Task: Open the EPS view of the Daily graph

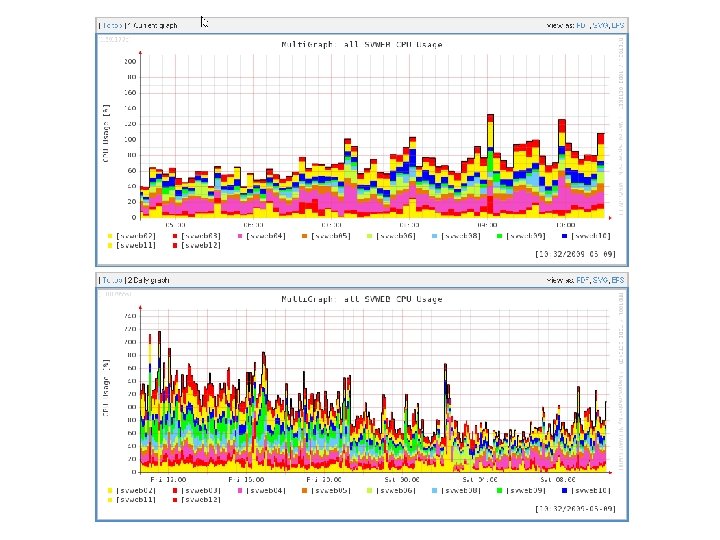Action: click(x=618, y=280)
